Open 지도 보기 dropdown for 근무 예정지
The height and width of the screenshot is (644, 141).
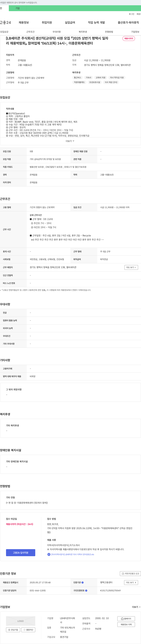click(x=131, y=267)
